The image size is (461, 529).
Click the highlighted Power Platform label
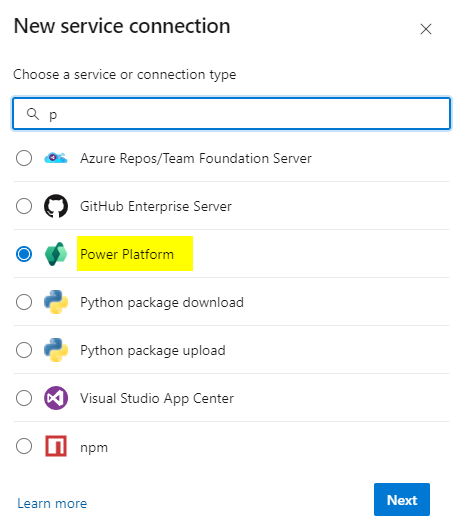127,254
